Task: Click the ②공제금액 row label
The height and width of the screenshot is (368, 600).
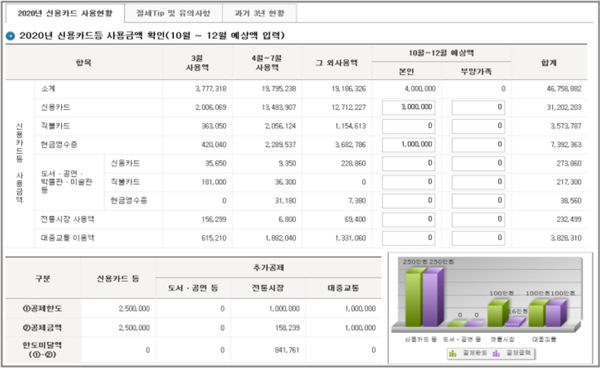Action: click(42, 328)
